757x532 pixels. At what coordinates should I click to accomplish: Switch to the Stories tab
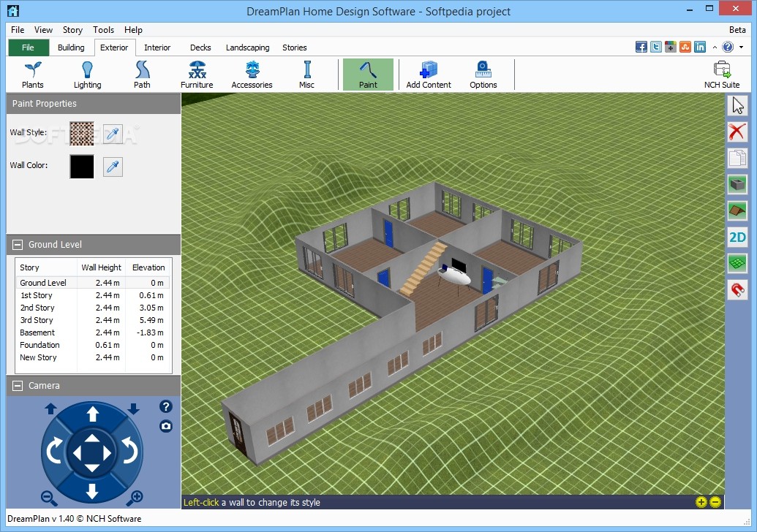[x=295, y=47]
